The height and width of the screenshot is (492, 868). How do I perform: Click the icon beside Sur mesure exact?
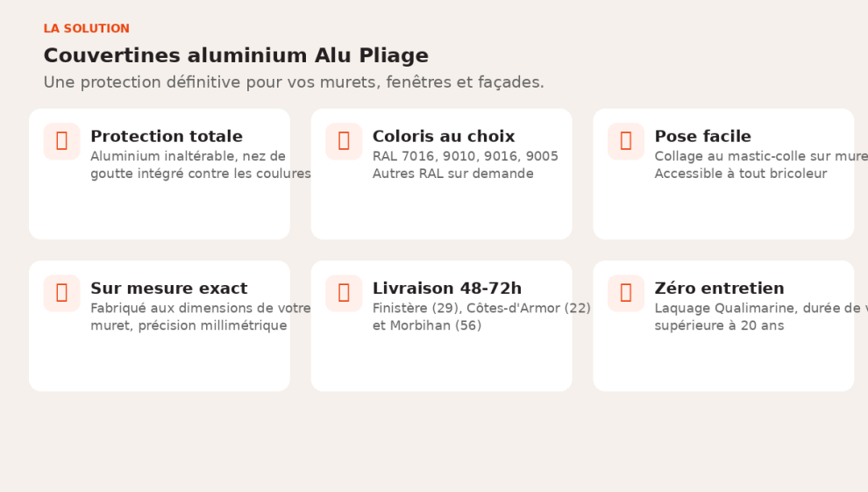click(x=61, y=293)
